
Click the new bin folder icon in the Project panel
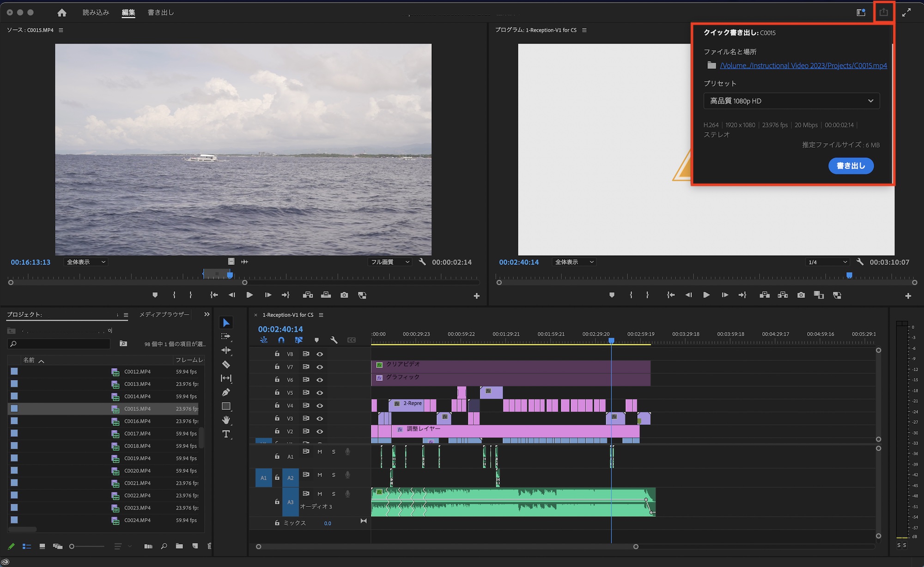(179, 546)
